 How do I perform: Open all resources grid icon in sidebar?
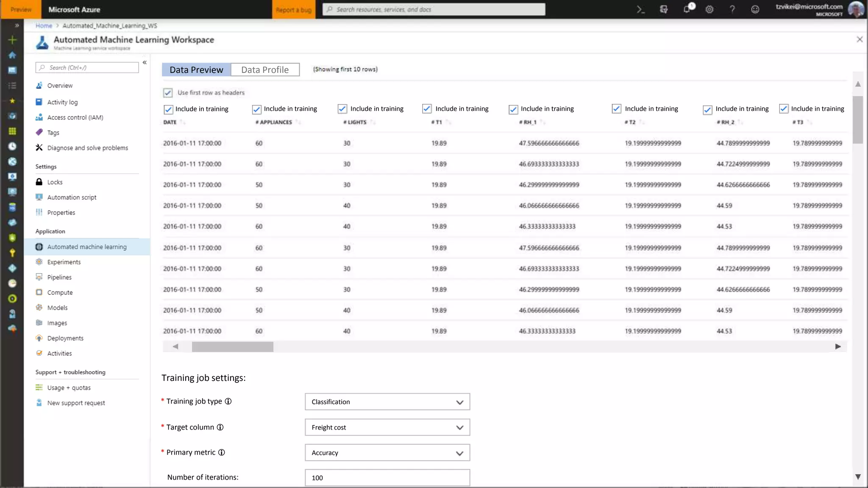(x=12, y=131)
